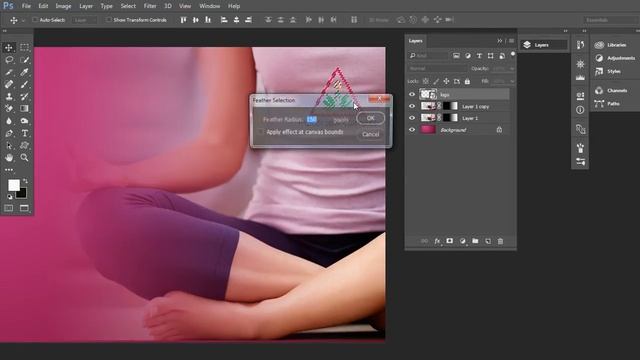Hide the Background layer

pos(412,130)
